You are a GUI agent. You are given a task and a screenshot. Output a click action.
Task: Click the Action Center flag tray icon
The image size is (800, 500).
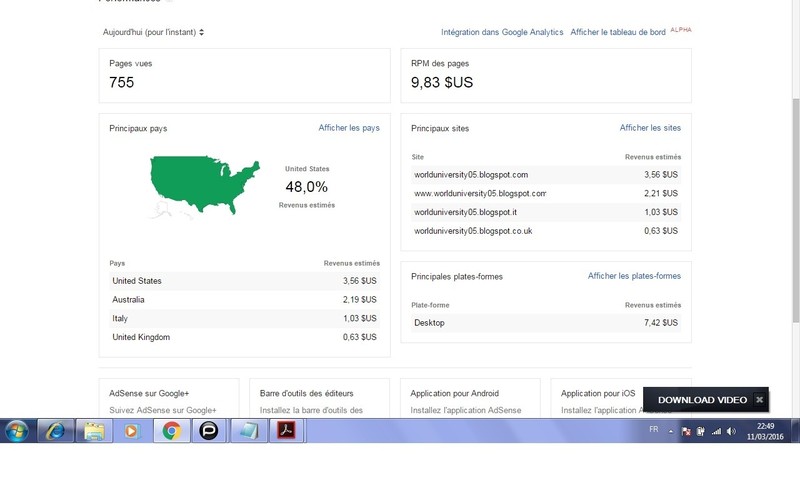686,432
